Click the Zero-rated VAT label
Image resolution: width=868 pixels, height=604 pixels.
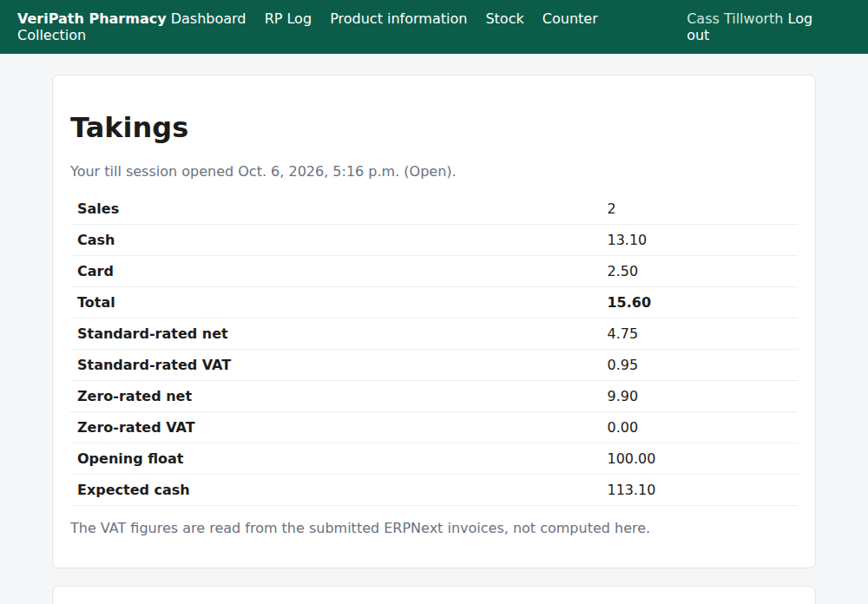(x=136, y=427)
